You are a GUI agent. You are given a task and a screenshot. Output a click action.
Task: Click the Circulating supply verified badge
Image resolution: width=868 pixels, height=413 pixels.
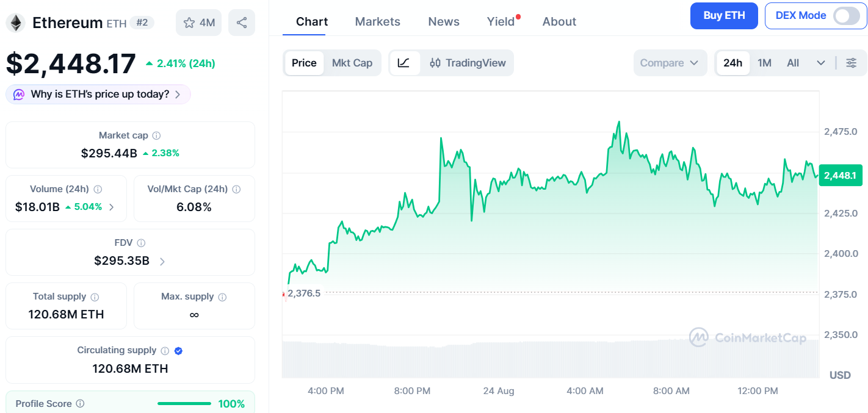tap(179, 351)
